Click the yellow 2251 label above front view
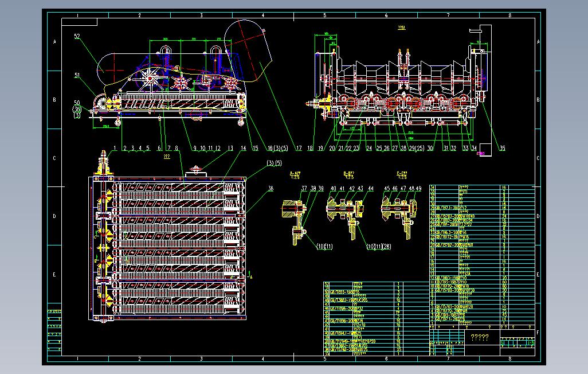The height and width of the screenshot is (374, 588). [x=401, y=28]
